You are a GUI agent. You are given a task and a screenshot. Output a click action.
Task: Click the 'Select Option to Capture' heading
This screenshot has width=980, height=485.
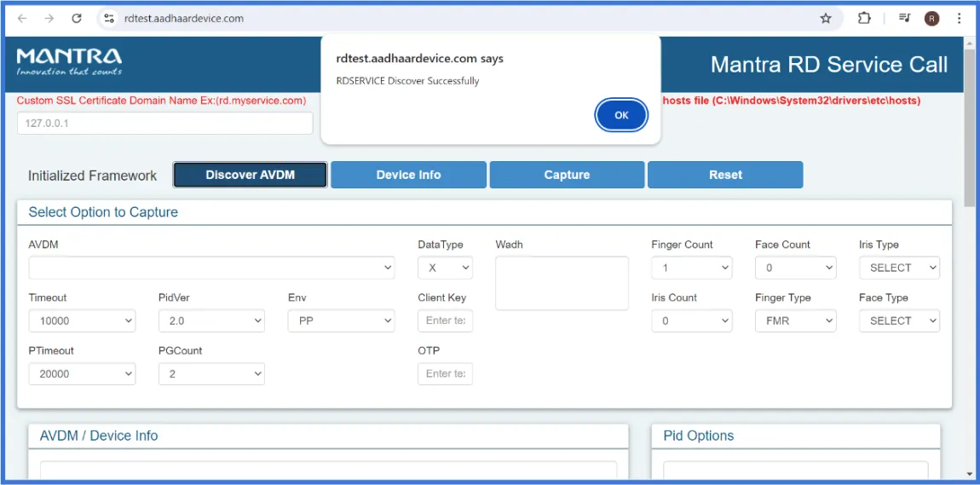point(103,212)
